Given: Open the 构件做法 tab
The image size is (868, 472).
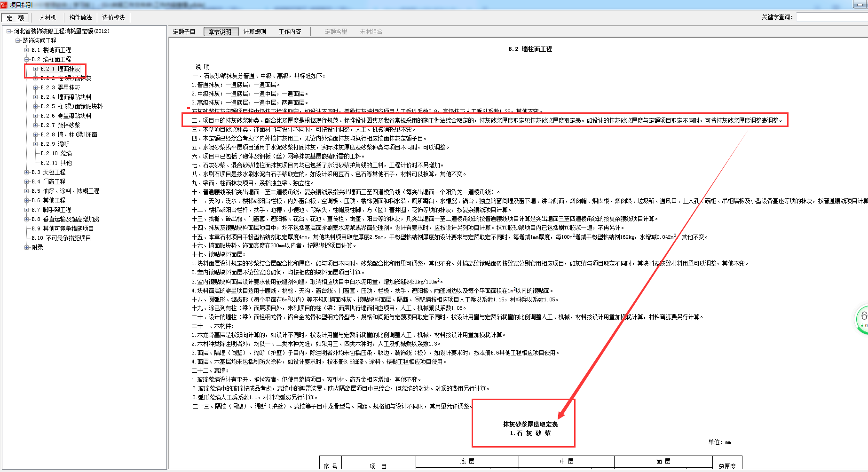Looking at the screenshot, I should point(80,17).
